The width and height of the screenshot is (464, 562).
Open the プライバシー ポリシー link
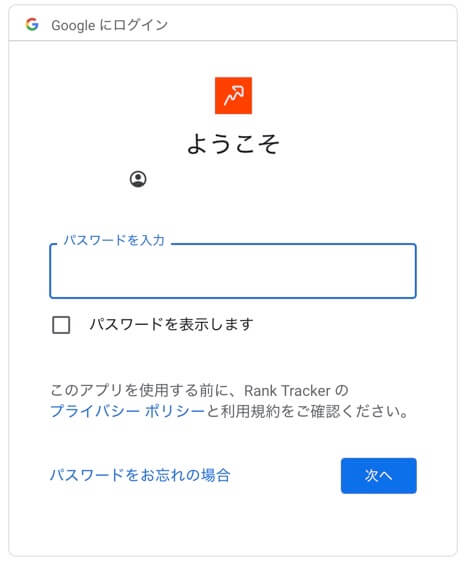coord(127,411)
